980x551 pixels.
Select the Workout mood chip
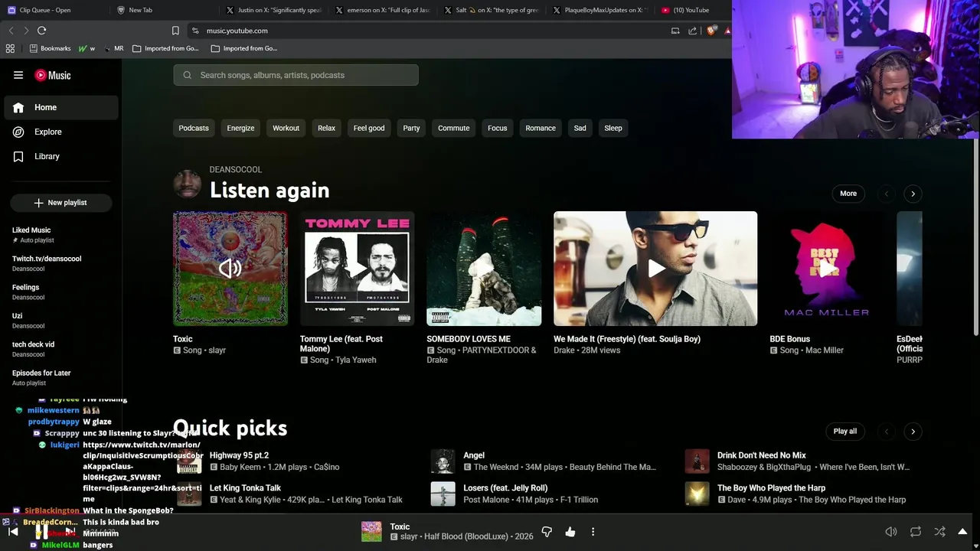tap(286, 128)
